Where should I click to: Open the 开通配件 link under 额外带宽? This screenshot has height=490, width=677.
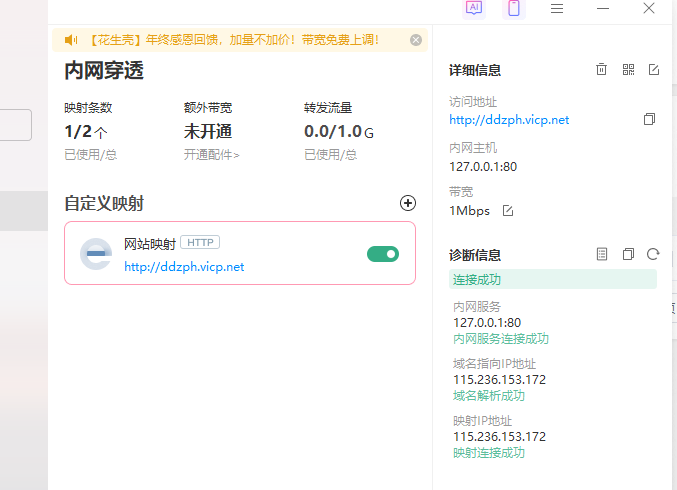coord(211,155)
